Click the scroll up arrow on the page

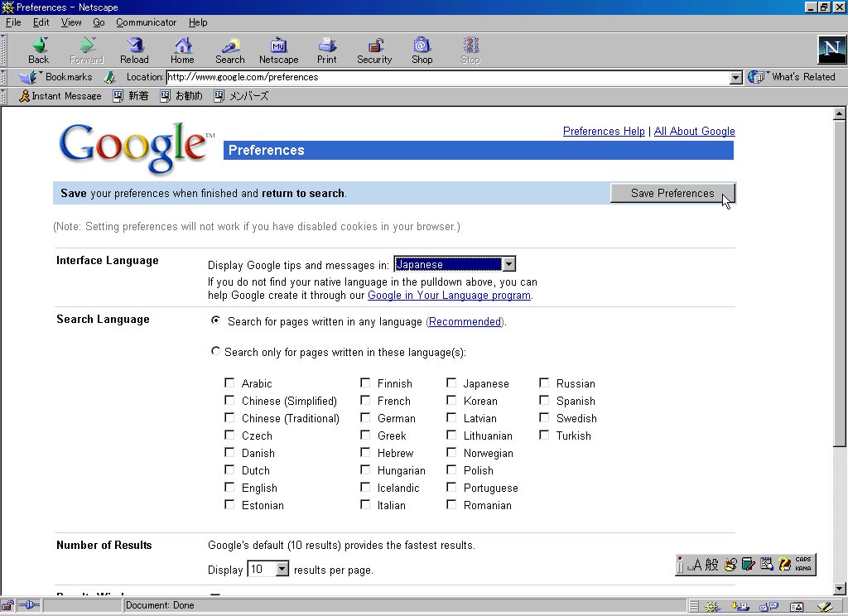[840, 113]
